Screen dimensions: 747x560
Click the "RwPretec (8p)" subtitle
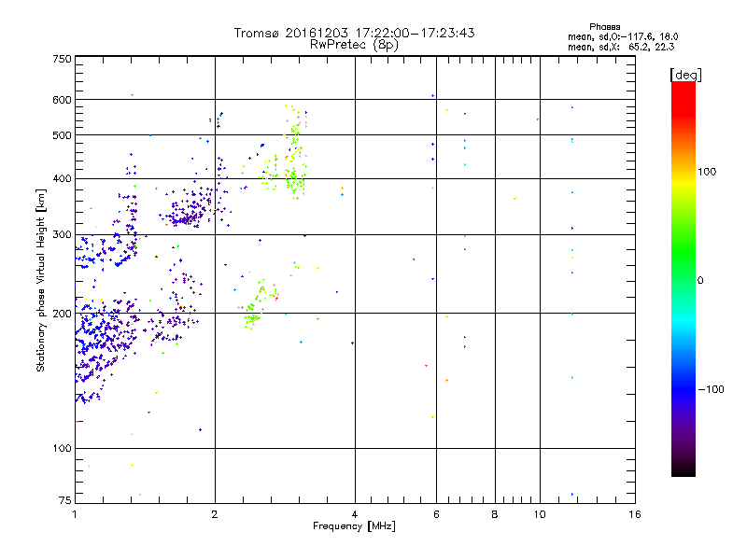354,45
